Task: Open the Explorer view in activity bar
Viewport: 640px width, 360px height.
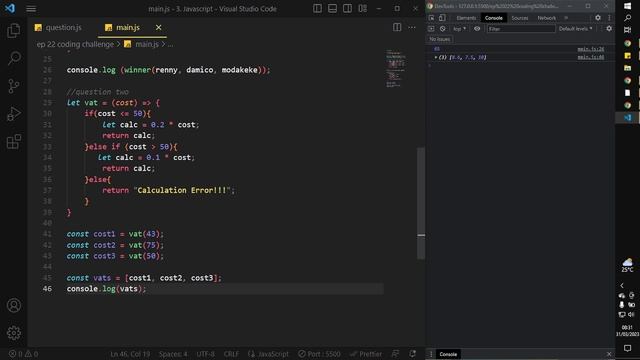Action: tap(13, 31)
